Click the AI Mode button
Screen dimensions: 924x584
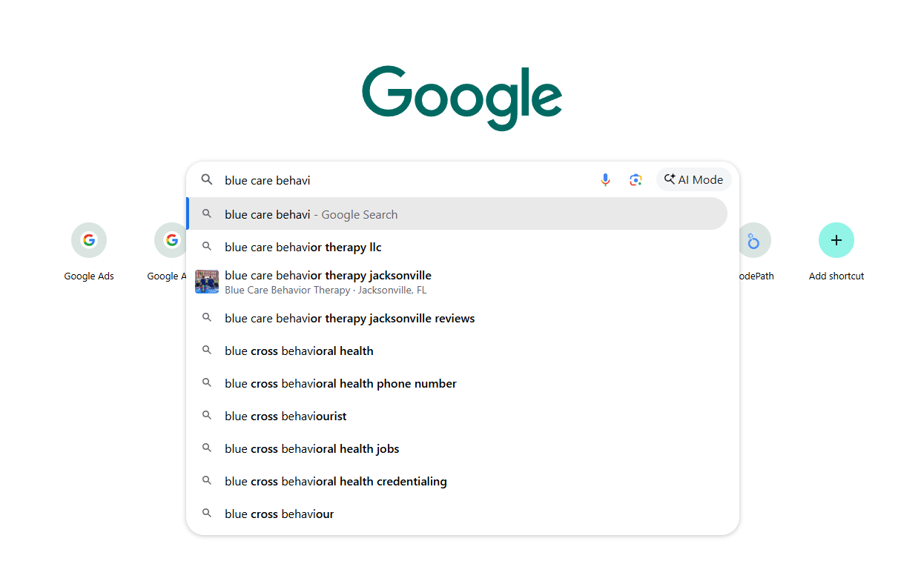[694, 179]
